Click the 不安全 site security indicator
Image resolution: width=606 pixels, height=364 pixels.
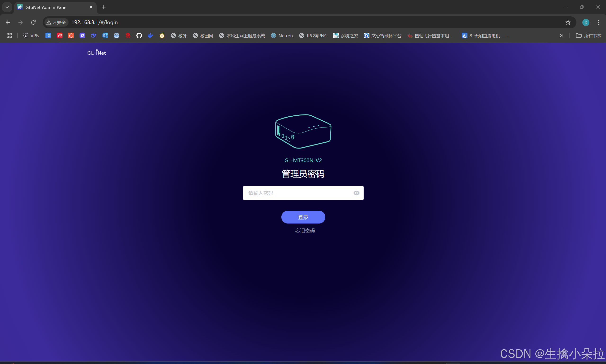56,22
